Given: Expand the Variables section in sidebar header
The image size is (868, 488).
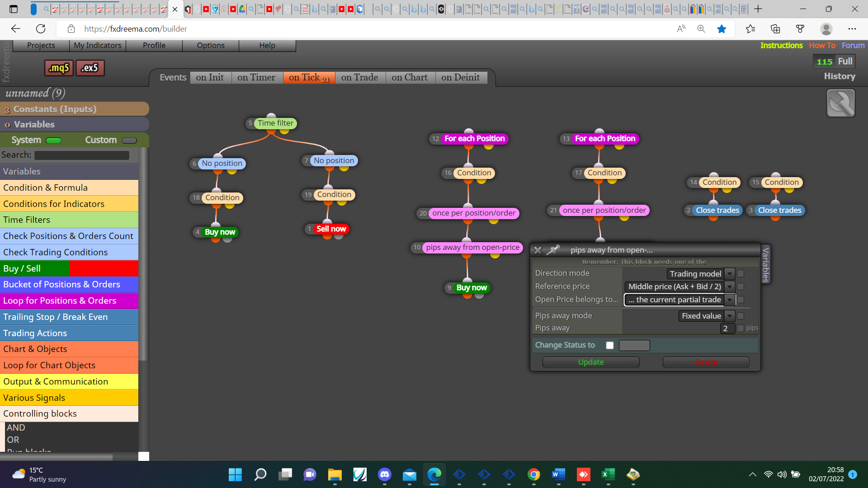Looking at the screenshot, I should [75, 124].
